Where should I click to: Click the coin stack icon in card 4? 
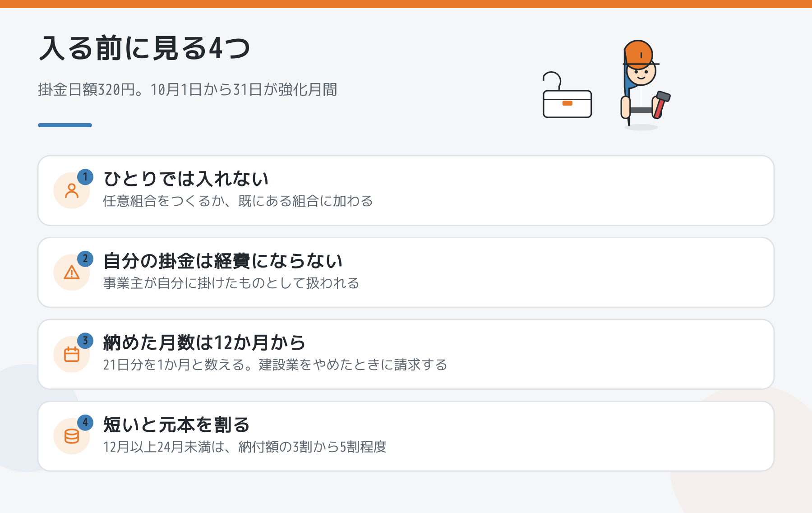coord(72,436)
